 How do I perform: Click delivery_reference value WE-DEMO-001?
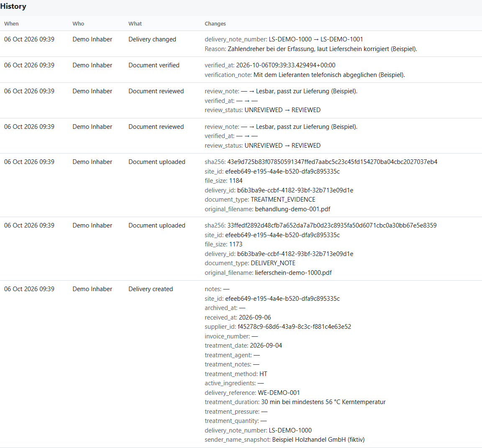coord(279,393)
